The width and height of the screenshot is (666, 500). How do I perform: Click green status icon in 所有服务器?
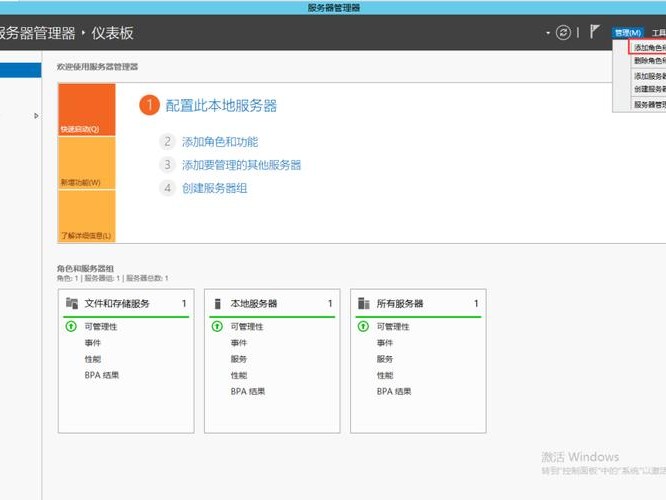coord(363,326)
